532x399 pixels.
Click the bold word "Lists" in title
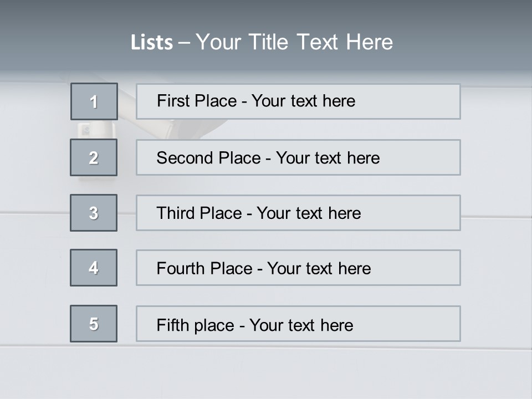[152, 43]
